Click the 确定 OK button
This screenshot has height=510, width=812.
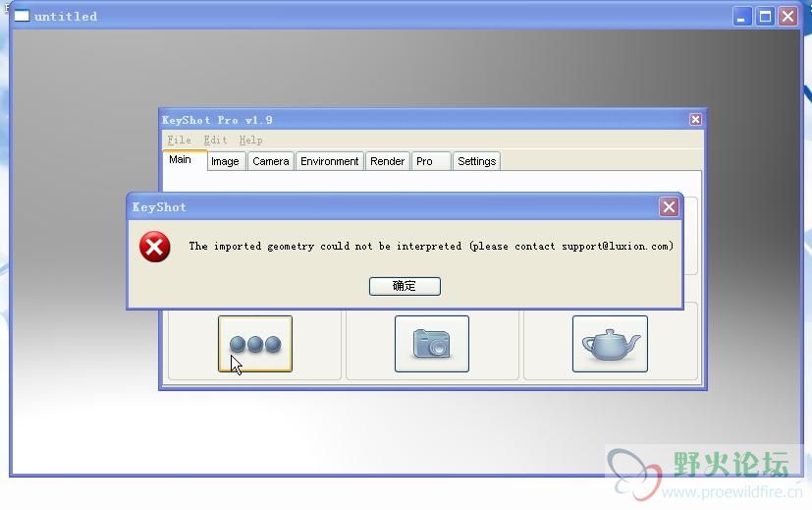405,286
